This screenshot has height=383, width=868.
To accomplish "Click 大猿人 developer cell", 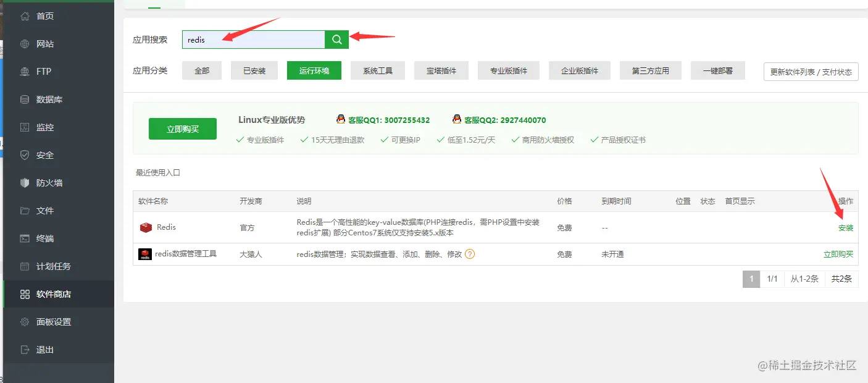I will [251, 254].
